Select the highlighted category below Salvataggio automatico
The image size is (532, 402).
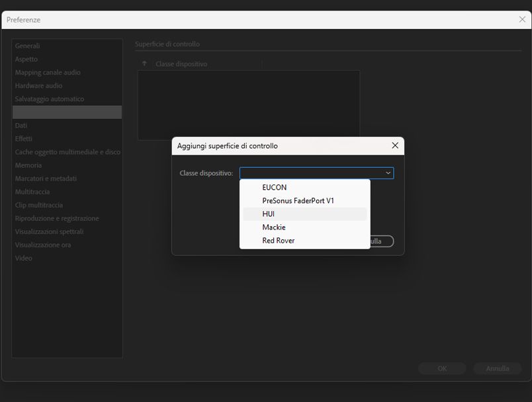click(x=67, y=112)
